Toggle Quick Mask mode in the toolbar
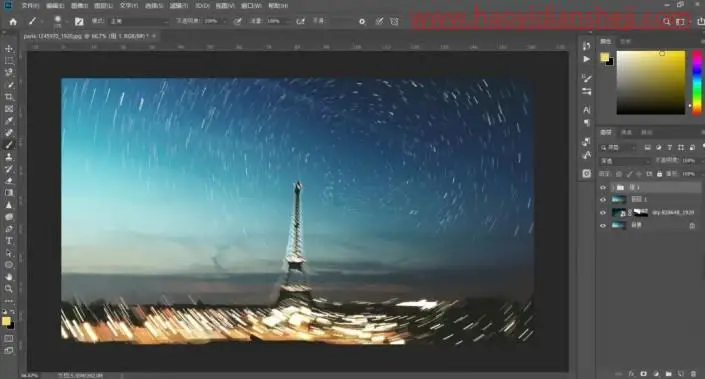The image size is (705, 379). 9,338
